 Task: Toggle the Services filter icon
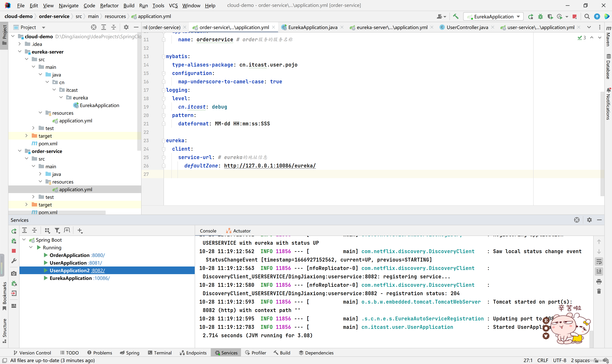click(57, 230)
